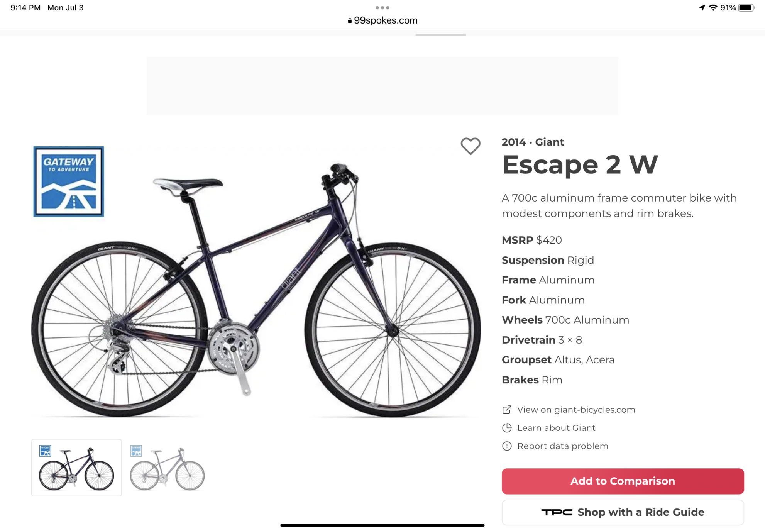Tap Mon Jul 3 in the status bar
The image size is (765, 532).
(x=65, y=7)
